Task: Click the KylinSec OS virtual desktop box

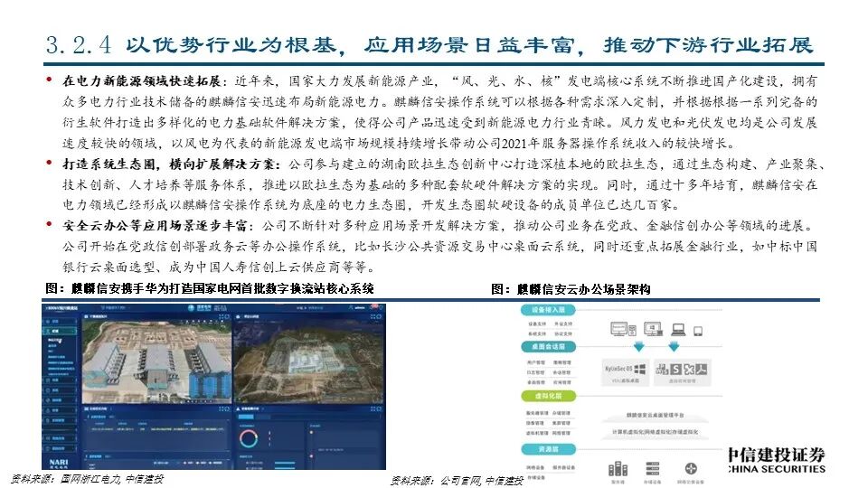Action: pos(626,372)
